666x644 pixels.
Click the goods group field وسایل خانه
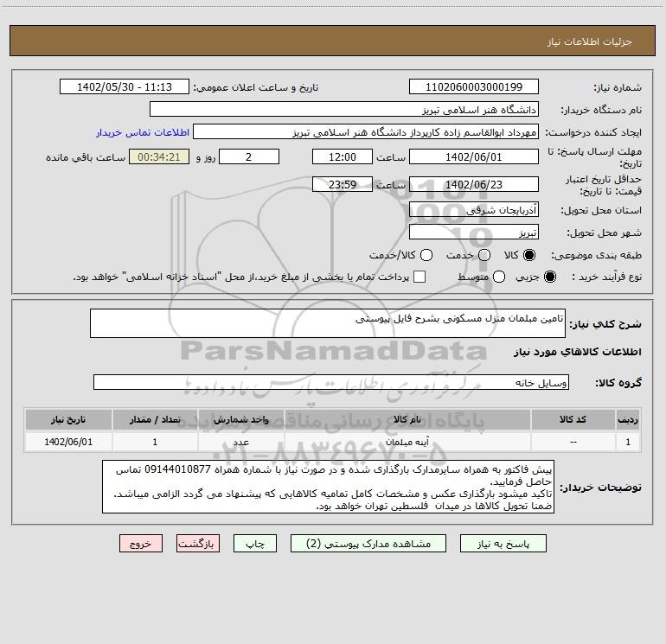331,382
